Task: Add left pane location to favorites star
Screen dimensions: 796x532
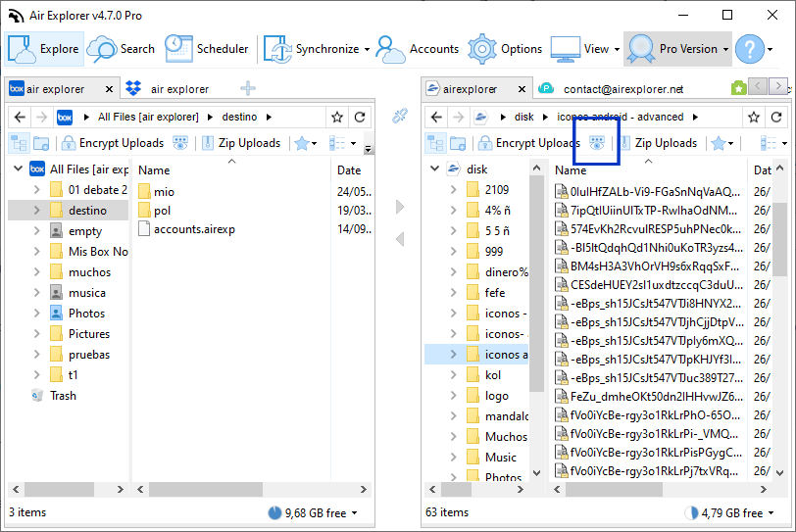Action: click(337, 118)
